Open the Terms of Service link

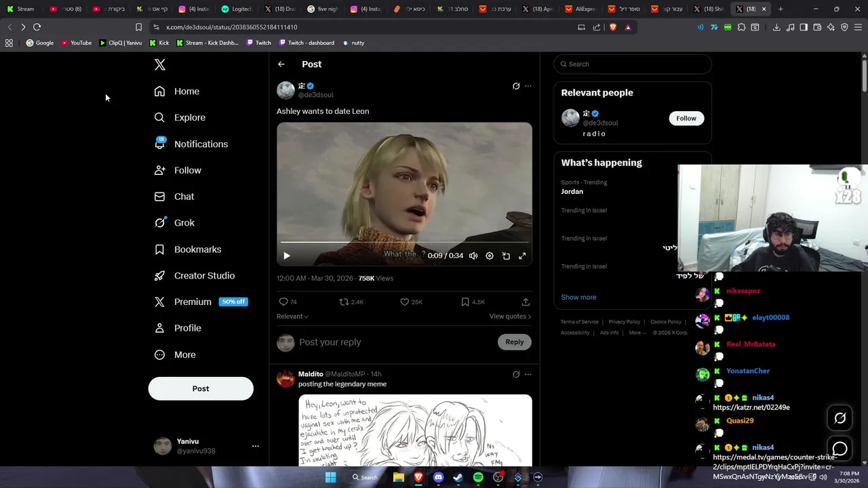click(x=580, y=322)
